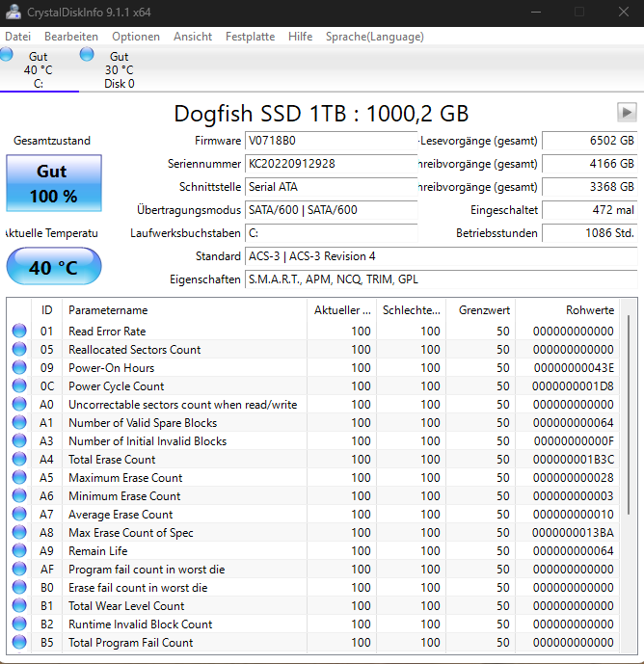Click status orb for Program fail count row
This screenshot has width=644, height=664.
[x=19, y=569]
